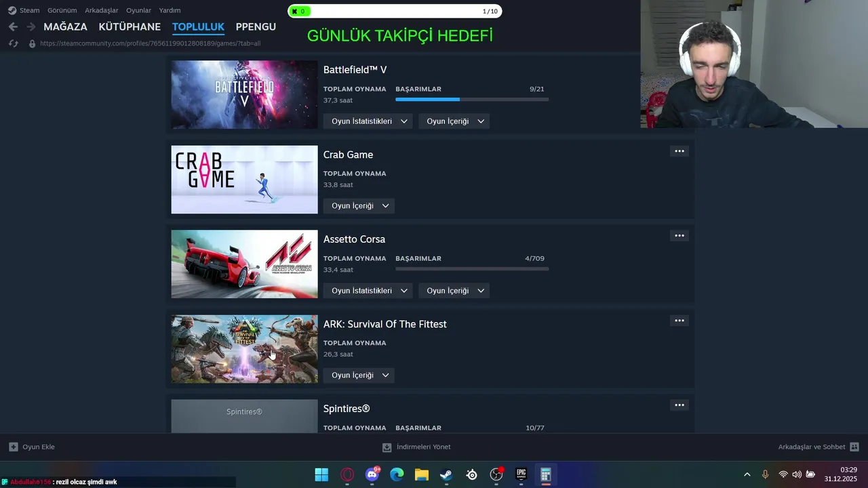The height and width of the screenshot is (488, 868).
Task: Open the Yardım menu
Action: click(170, 10)
